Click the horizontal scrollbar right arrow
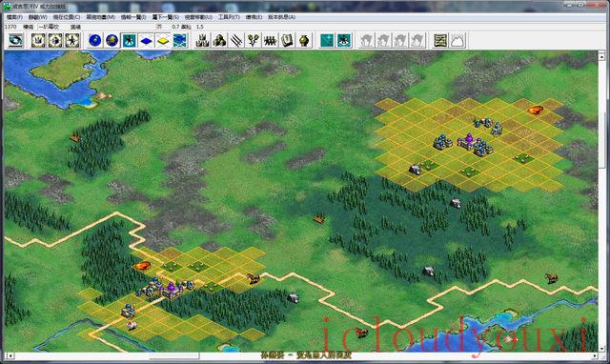Image resolution: width=610 pixels, height=364 pixels. coord(595,355)
